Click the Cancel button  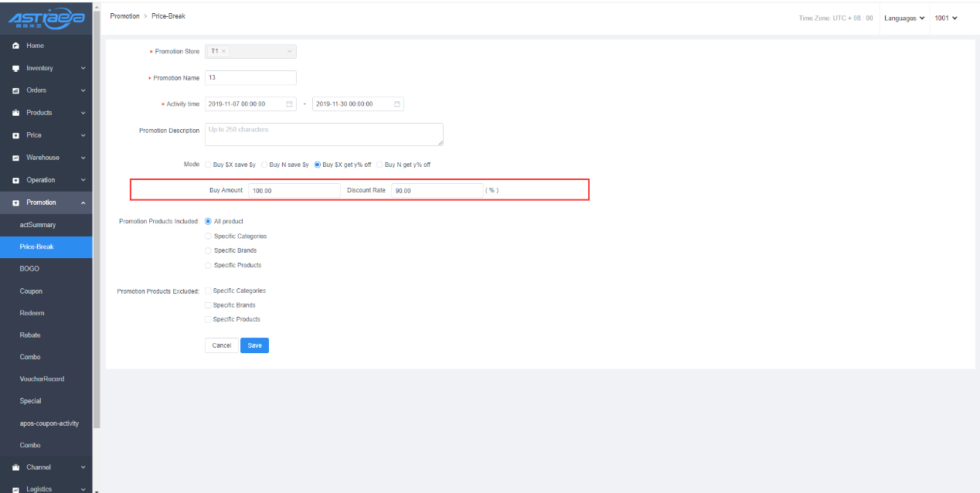click(222, 345)
